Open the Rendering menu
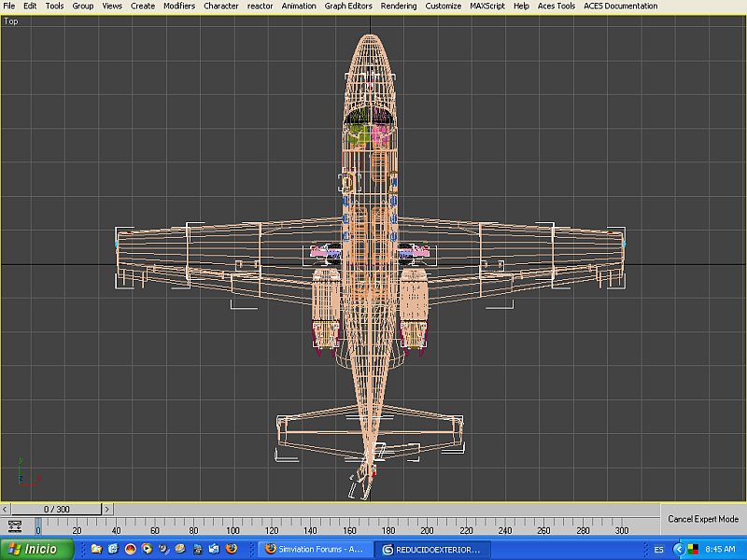747x560 pixels. click(x=399, y=6)
